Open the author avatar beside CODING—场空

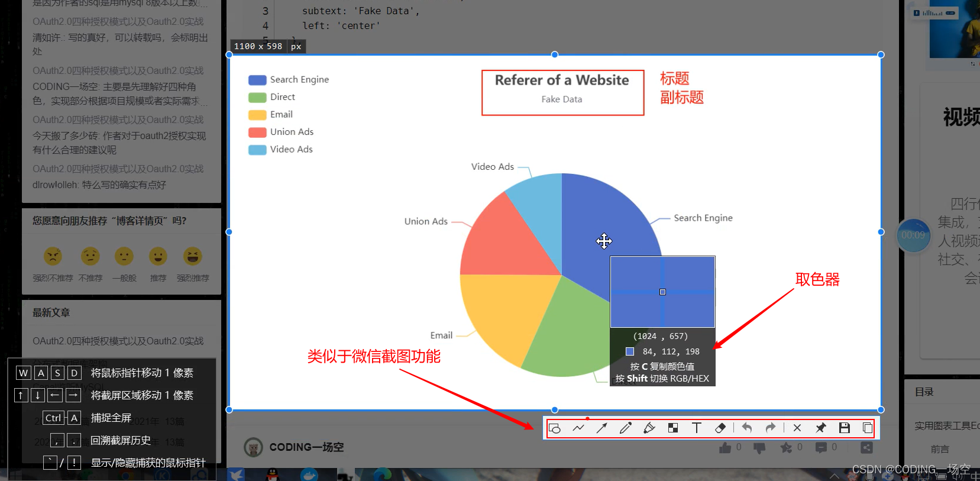pos(254,447)
